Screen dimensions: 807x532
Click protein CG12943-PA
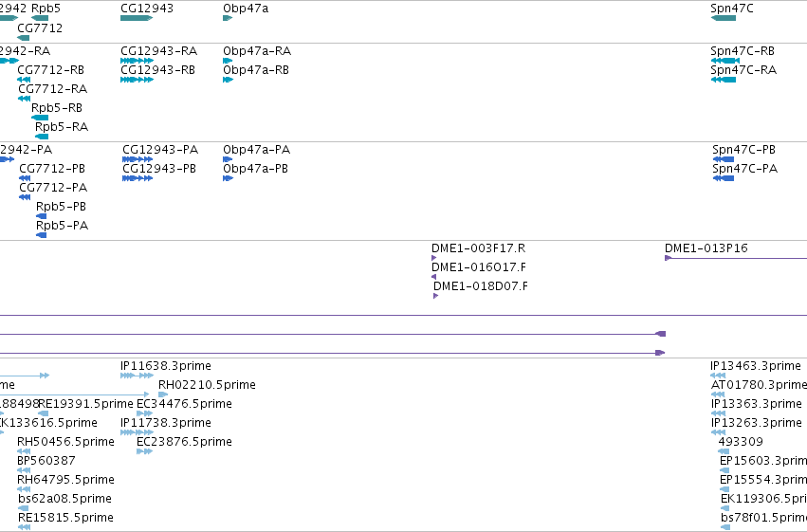[138, 159]
